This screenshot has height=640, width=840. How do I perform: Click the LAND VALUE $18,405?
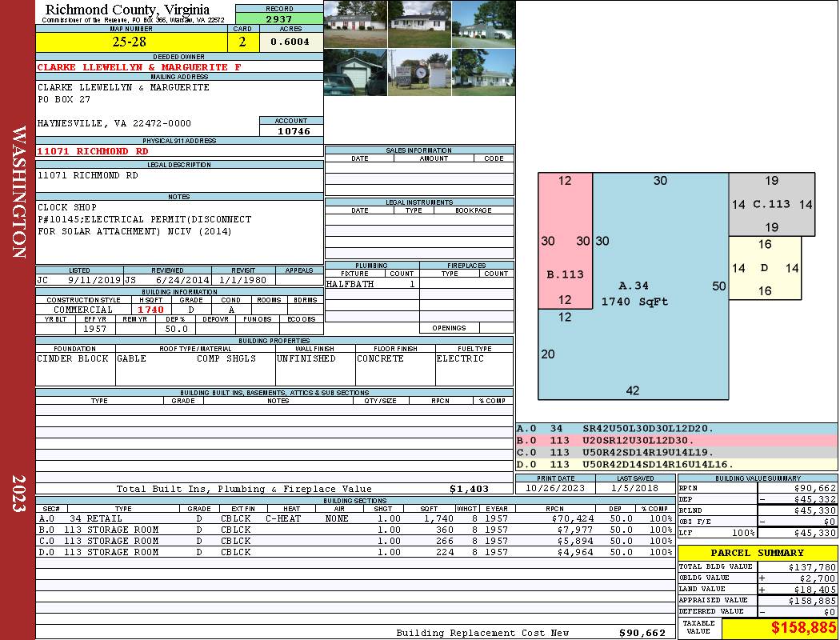815,589
